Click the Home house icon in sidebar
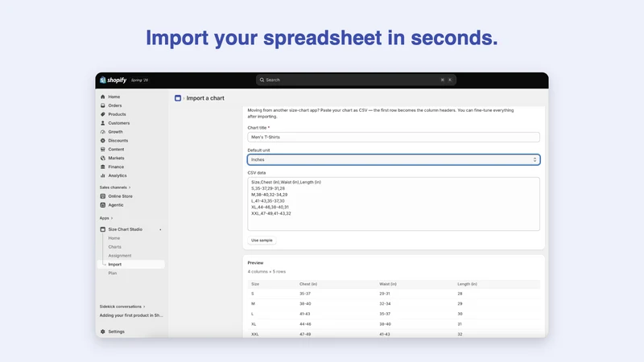The height and width of the screenshot is (362, 644). point(103,97)
